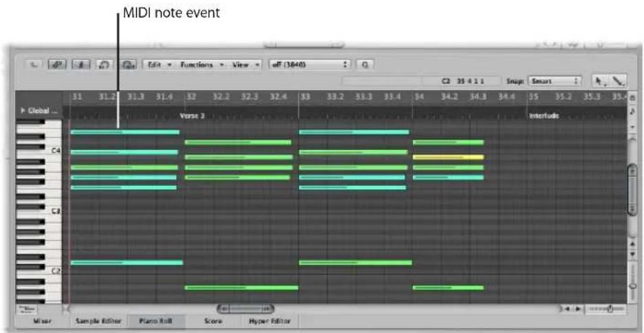The image size is (644, 333).
Task: Switch to the Sample Editor tab
Action: click(98, 321)
